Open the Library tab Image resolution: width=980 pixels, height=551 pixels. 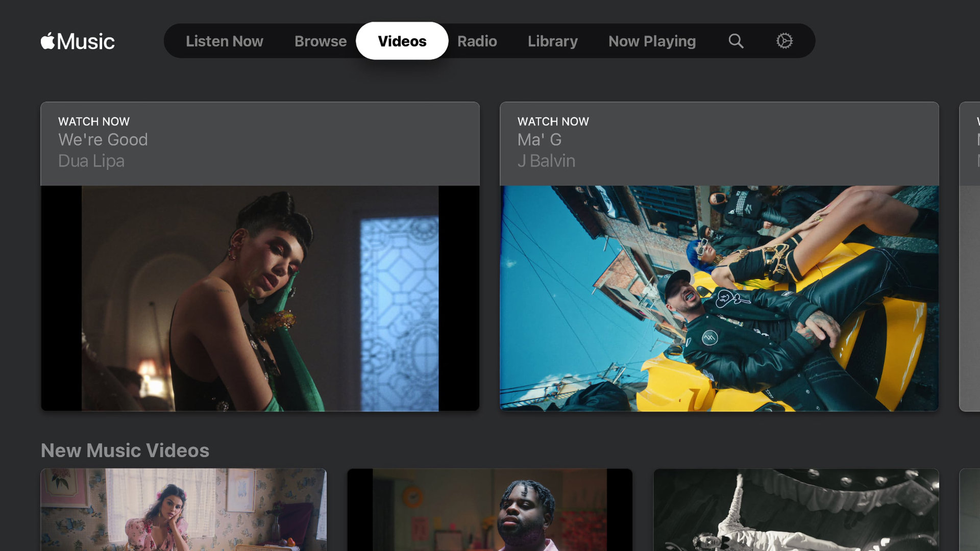point(552,41)
